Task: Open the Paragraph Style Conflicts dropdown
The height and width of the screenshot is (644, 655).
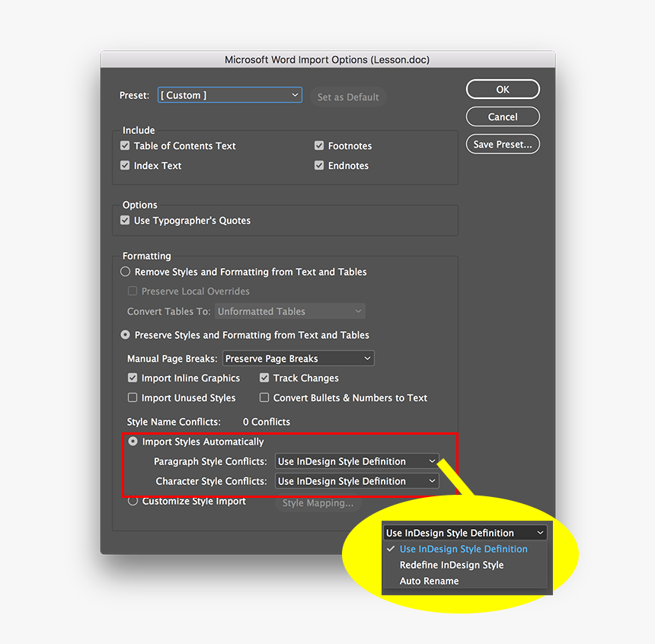Action: pos(356,461)
